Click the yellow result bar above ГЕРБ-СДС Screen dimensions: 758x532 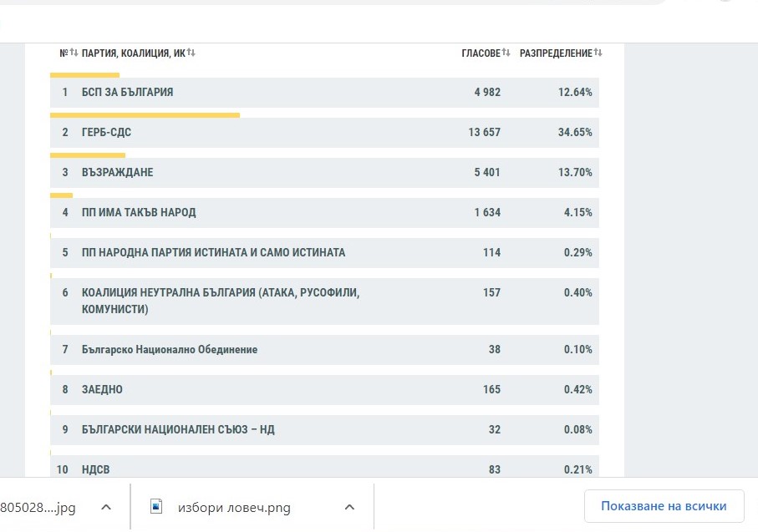click(x=145, y=115)
